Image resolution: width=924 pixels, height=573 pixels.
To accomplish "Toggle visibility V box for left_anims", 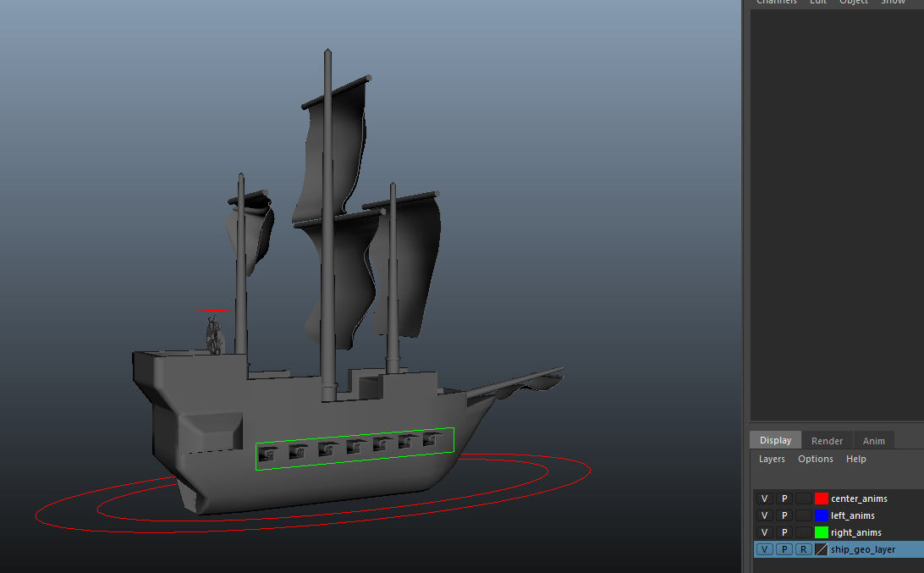I will 764,515.
